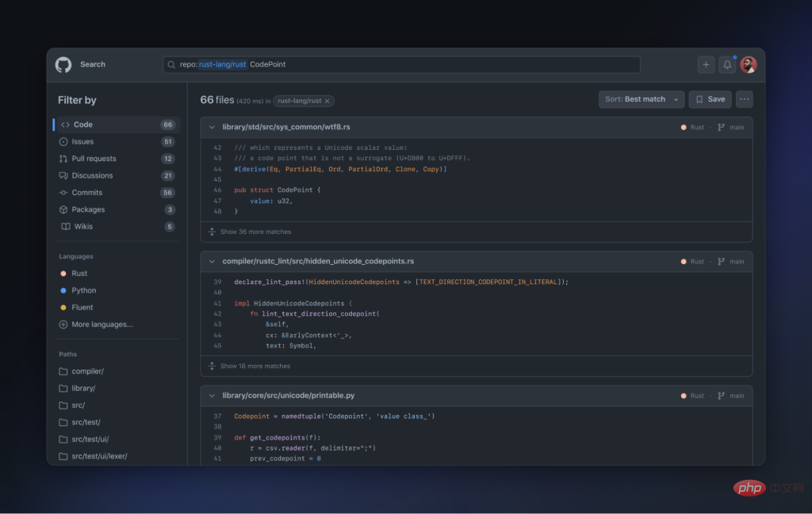Screen dimensions: 812x514
Task: Collapse the wtf8.rs result card
Action: 212,127
